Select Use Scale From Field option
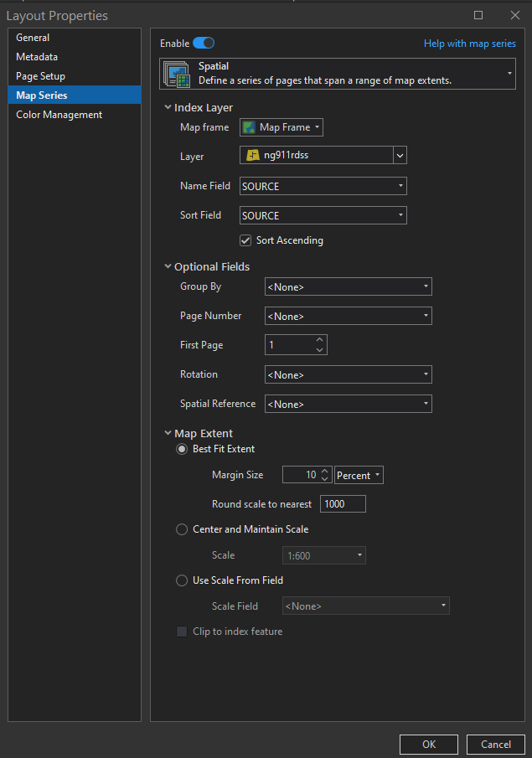 pyautogui.click(x=182, y=580)
